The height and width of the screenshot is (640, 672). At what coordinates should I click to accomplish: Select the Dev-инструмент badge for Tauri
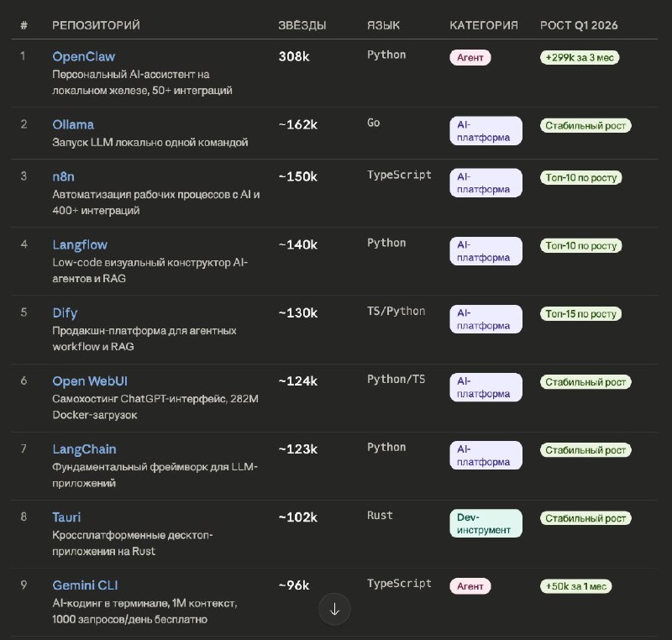(486, 522)
